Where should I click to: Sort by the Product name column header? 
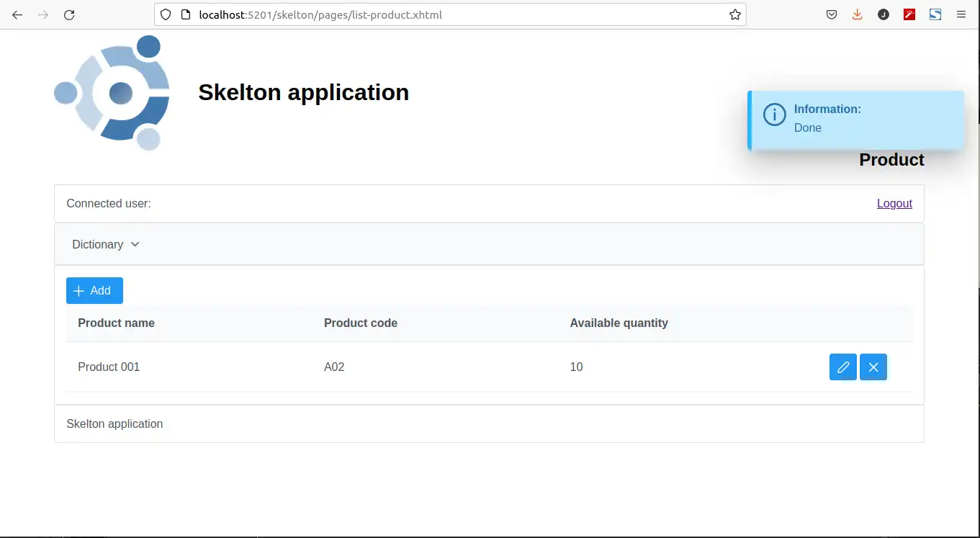pos(116,323)
